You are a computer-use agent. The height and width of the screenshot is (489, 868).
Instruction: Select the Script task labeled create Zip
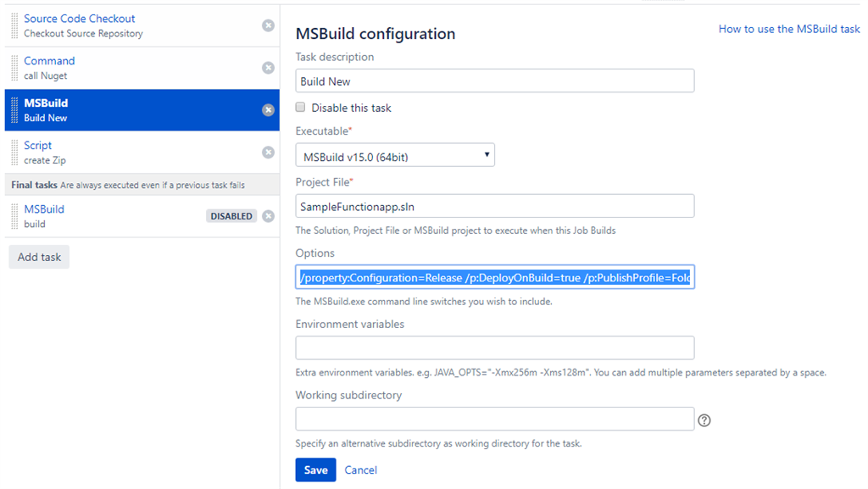(127, 153)
